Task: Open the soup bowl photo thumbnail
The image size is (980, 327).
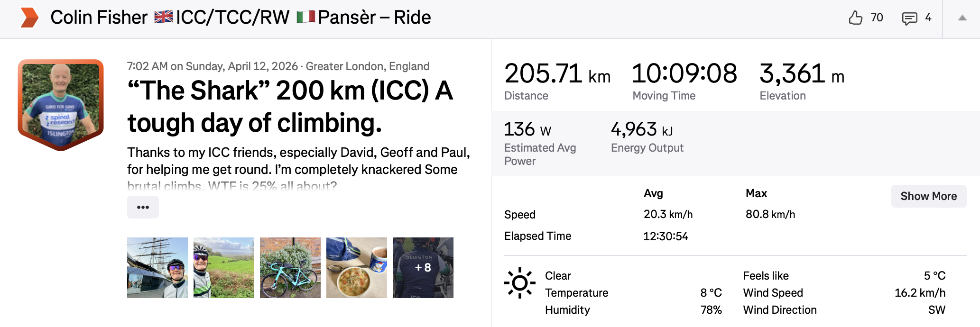Action: click(357, 268)
